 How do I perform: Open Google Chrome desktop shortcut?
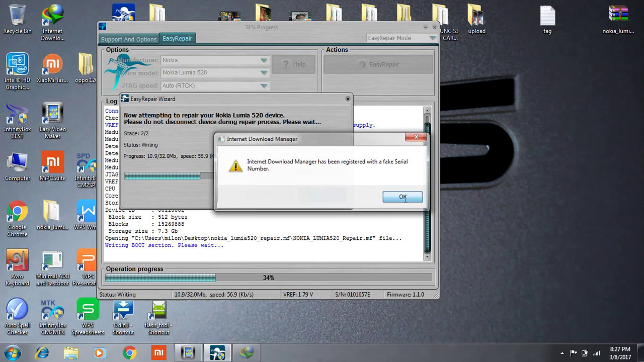[x=17, y=219]
